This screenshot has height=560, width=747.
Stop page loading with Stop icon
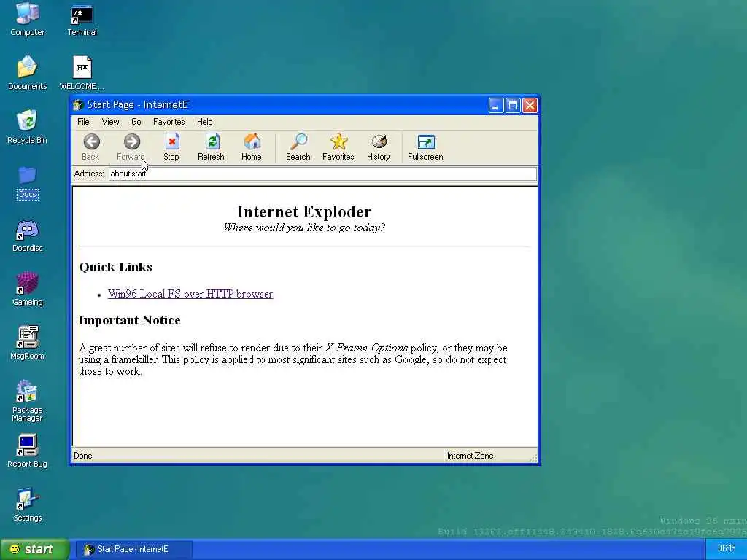pyautogui.click(x=171, y=142)
